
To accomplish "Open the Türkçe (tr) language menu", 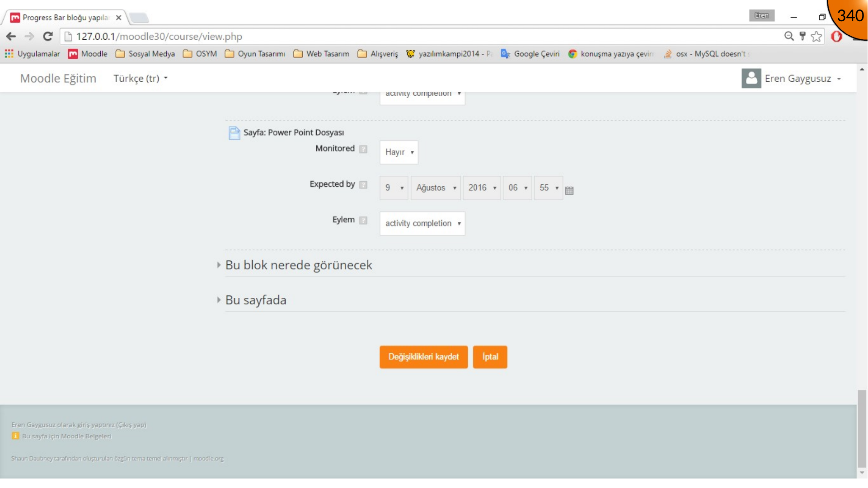I will coord(141,79).
